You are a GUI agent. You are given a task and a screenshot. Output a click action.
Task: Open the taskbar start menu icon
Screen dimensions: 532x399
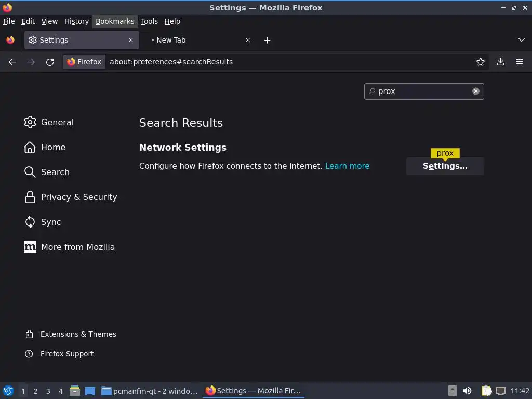[x=8, y=391]
